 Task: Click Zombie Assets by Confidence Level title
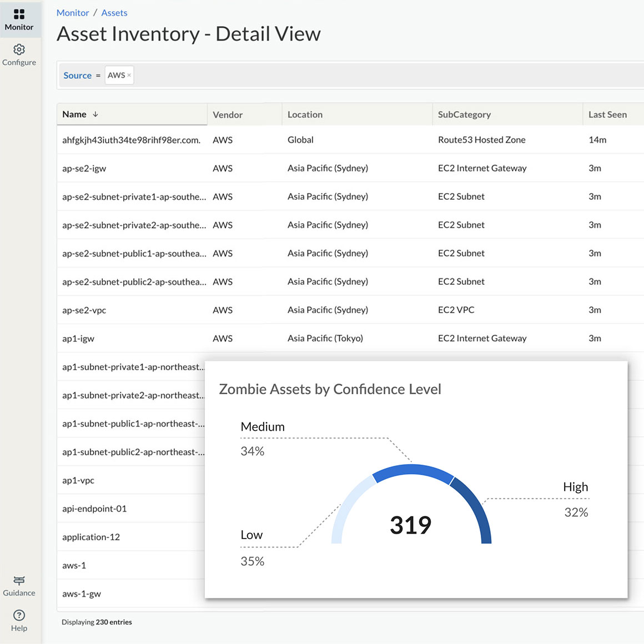click(x=330, y=389)
